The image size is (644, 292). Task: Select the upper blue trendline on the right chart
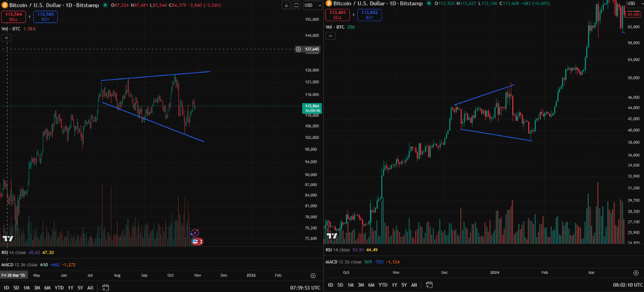[x=484, y=95]
